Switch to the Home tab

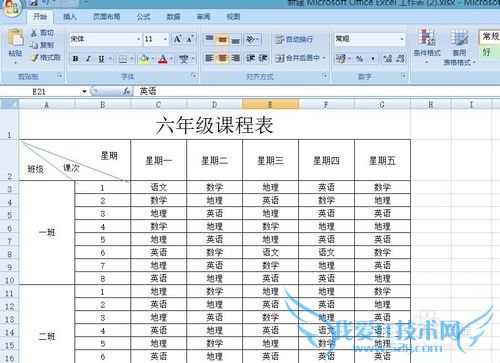tap(40, 17)
